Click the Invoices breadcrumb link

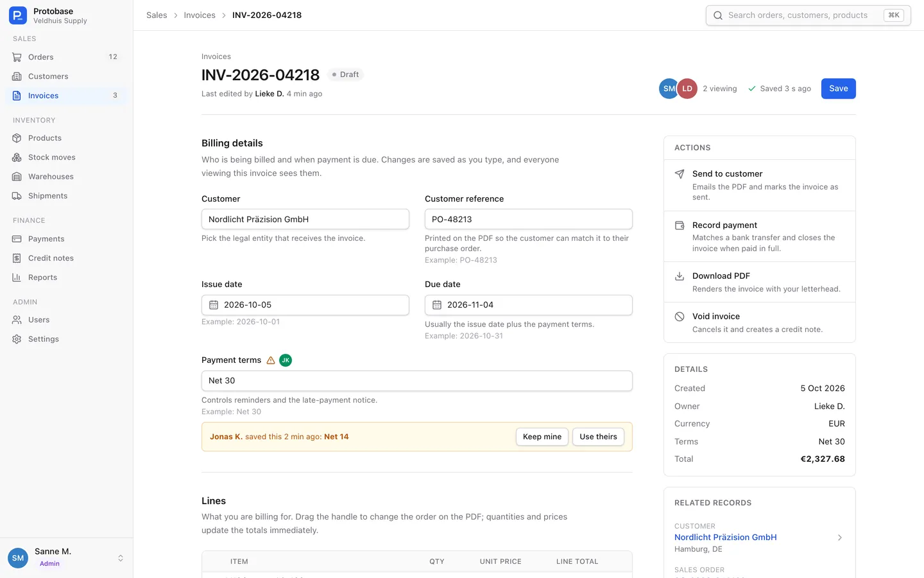pyautogui.click(x=200, y=15)
